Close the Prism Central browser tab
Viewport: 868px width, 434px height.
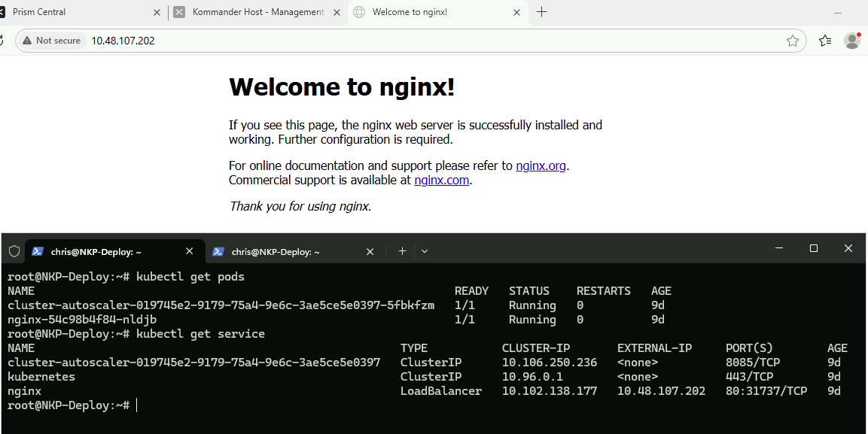(x=157, y=12)
